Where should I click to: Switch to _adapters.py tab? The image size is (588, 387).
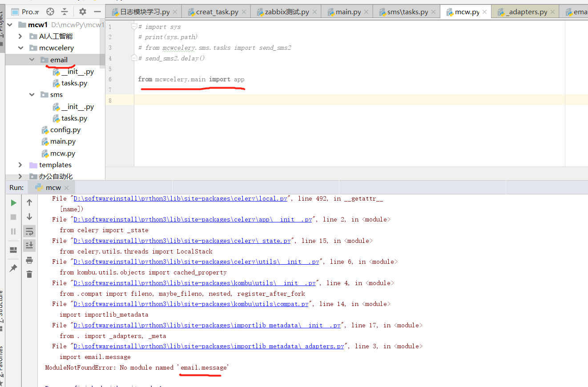point(527,12)
